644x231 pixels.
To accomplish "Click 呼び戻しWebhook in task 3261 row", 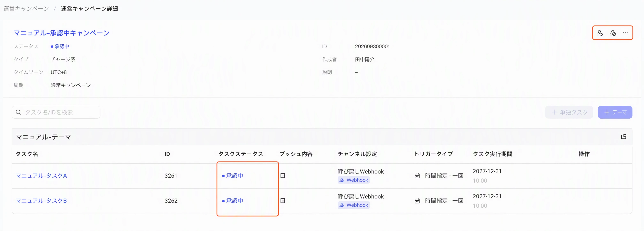I will 360,171.
